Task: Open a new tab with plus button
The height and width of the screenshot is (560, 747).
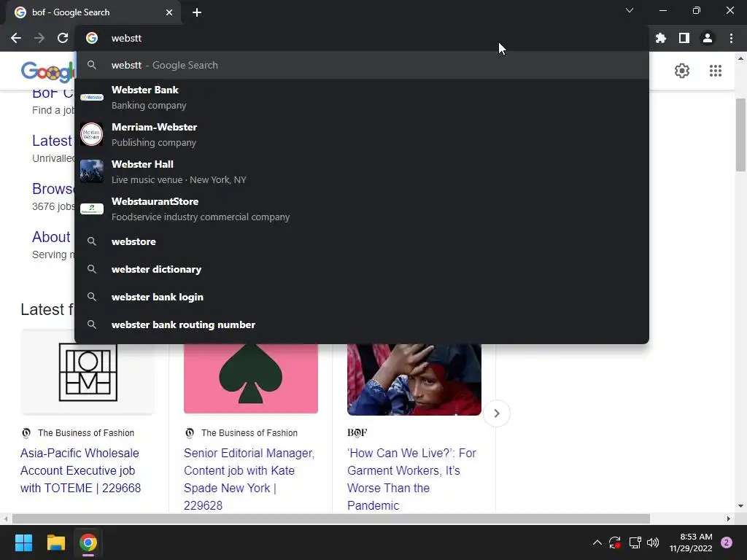Action: [x=197, y=12]
